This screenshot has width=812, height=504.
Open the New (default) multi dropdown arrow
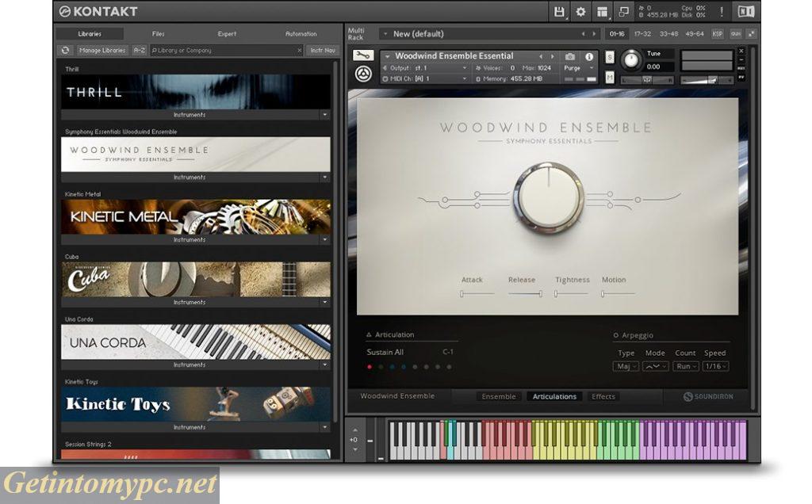(x=385, y=33)
